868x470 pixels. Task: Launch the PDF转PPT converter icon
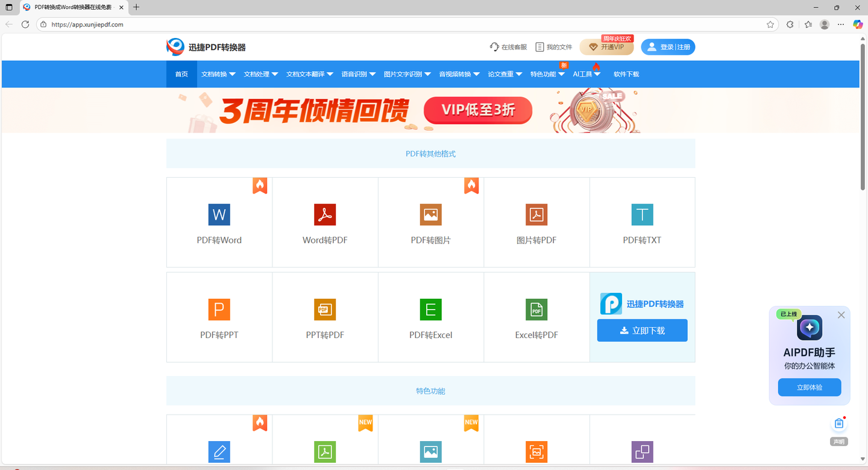(x=219, y=310)
